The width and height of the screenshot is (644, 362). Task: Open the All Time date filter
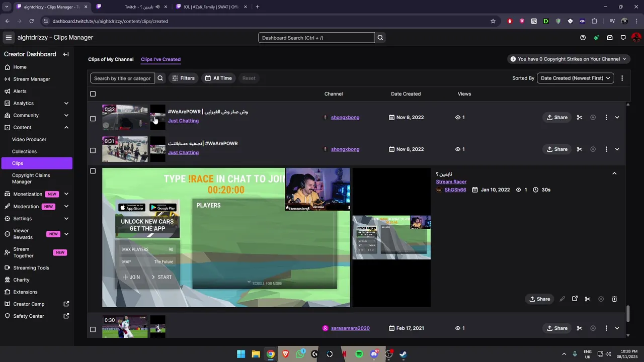(218, 78)
